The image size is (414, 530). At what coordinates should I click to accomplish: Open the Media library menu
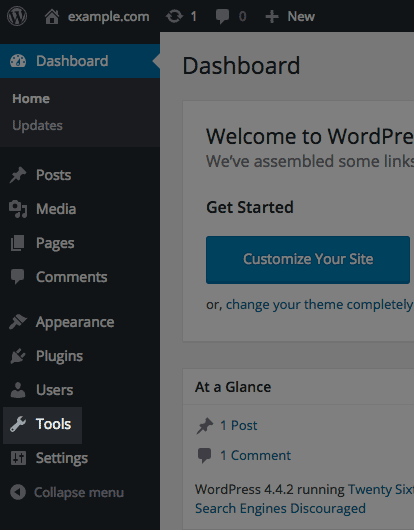[56, 209]
